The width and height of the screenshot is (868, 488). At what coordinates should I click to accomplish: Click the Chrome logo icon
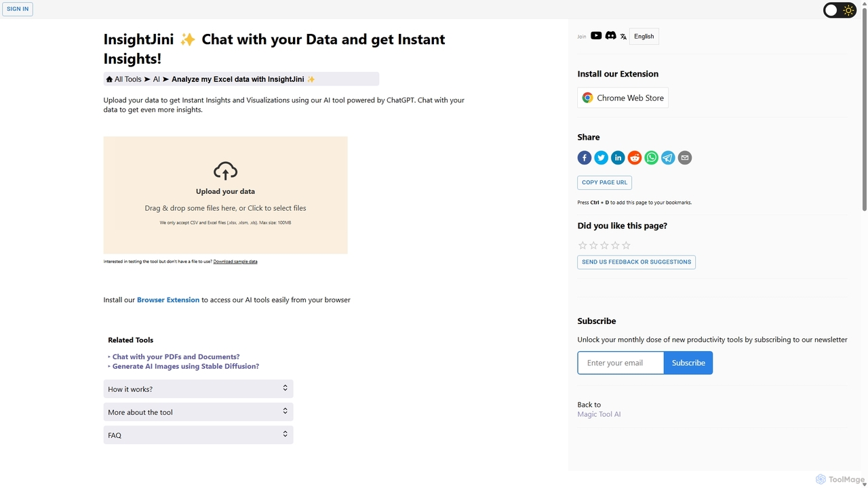pos(587,98)
